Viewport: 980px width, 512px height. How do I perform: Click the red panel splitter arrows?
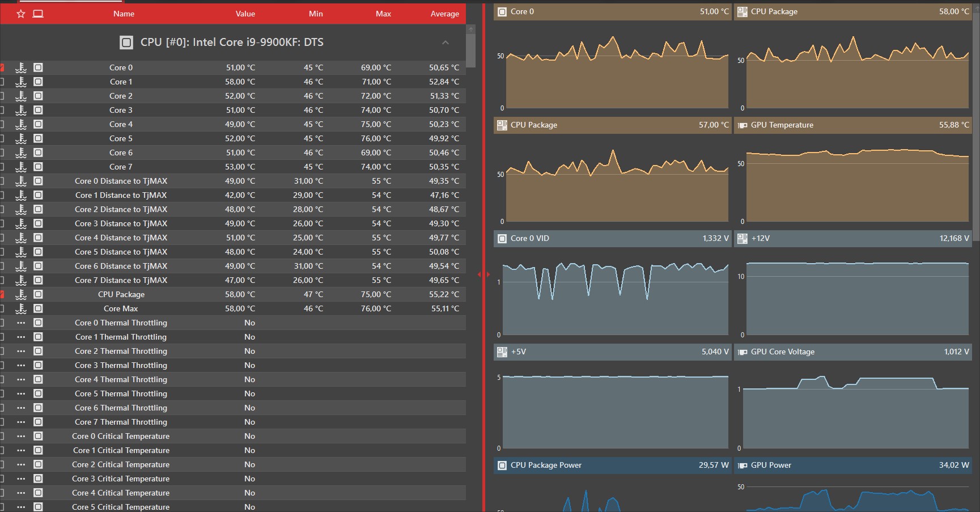[x=483, y=274]
